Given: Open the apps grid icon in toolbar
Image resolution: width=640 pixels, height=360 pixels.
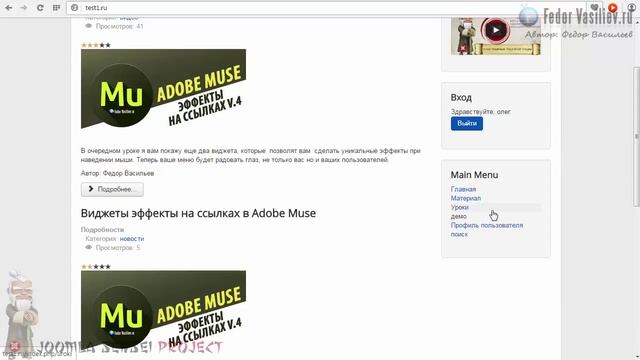Looking at the screenshot, I should [x=56, y=8].
